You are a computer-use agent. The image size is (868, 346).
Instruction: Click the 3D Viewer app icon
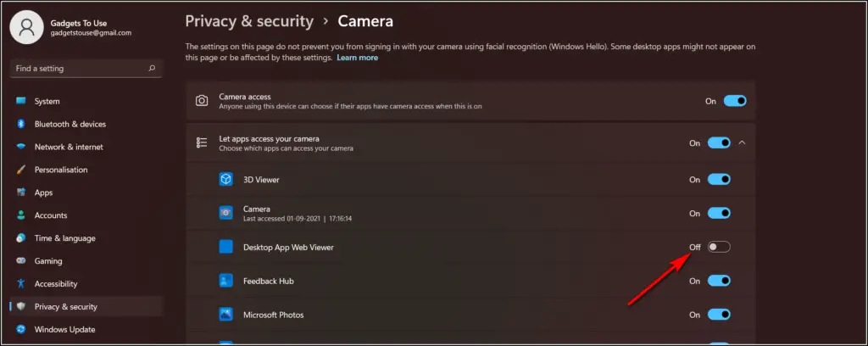point(225,180)
